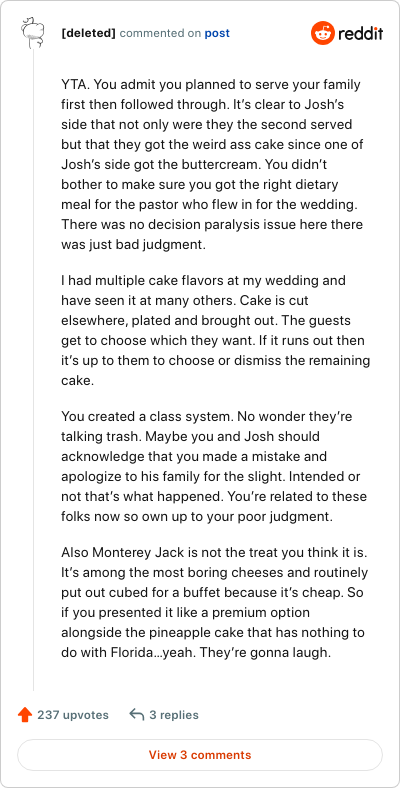Select the paragraph starting "I had multiple cake flavors"
The width and height of the screenshot is (400, 788).
point(216,330)
